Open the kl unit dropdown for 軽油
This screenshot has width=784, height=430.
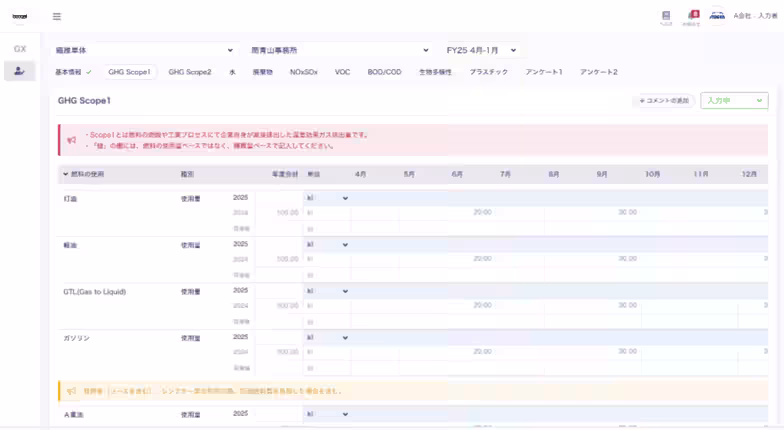327,244
